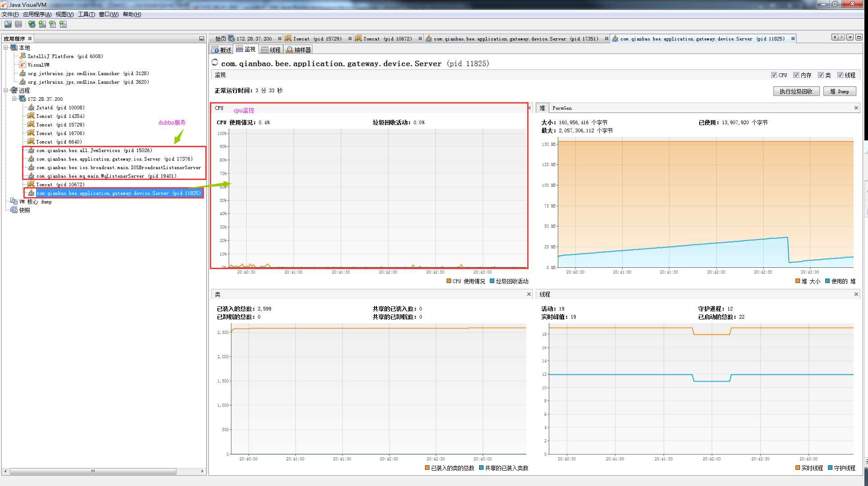Viewport: 868px width, 486px height.
Task: Click the orange CPU 使用情况 legend swatch
Action: click(449, 281)
